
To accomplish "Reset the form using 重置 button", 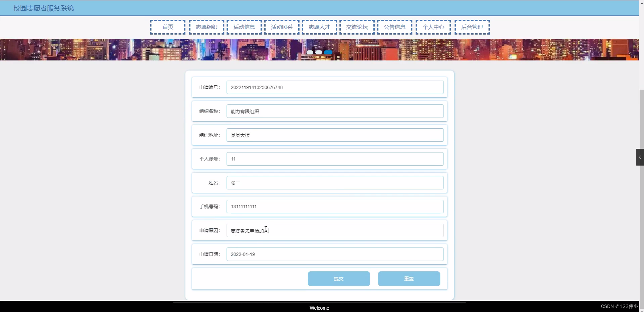I will (x=409, y=278).
